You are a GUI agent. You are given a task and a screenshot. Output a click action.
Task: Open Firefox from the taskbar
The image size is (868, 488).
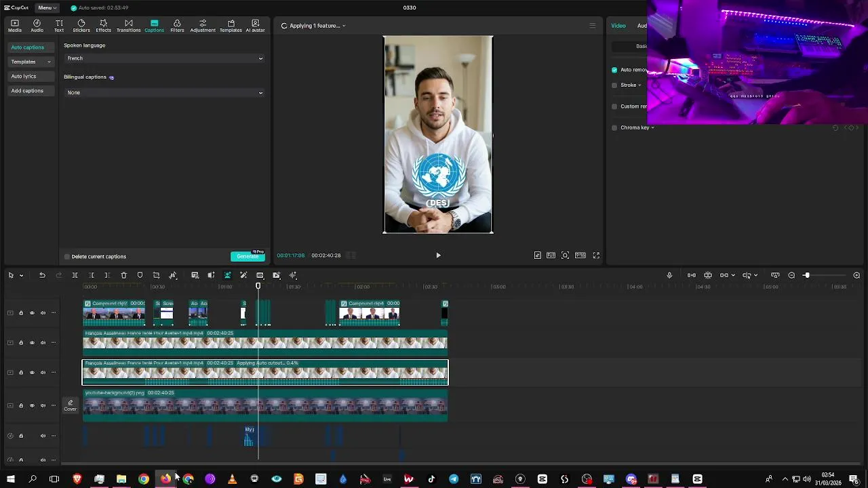click(x=165, y=479)
